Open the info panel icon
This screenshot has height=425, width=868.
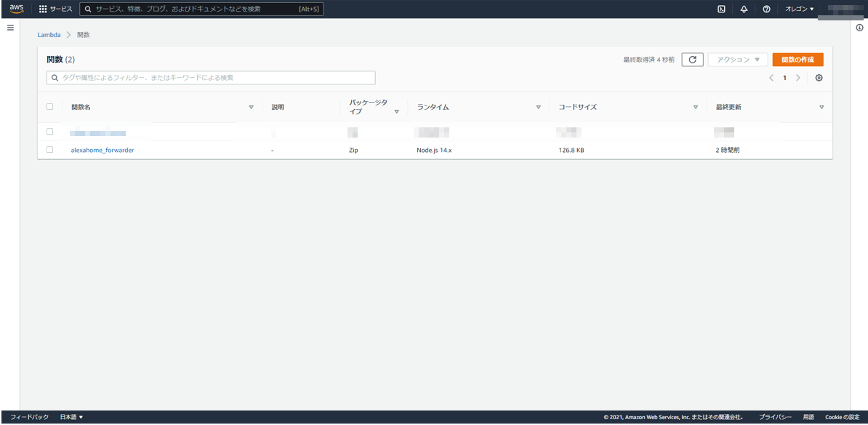(x=859, y=27)
